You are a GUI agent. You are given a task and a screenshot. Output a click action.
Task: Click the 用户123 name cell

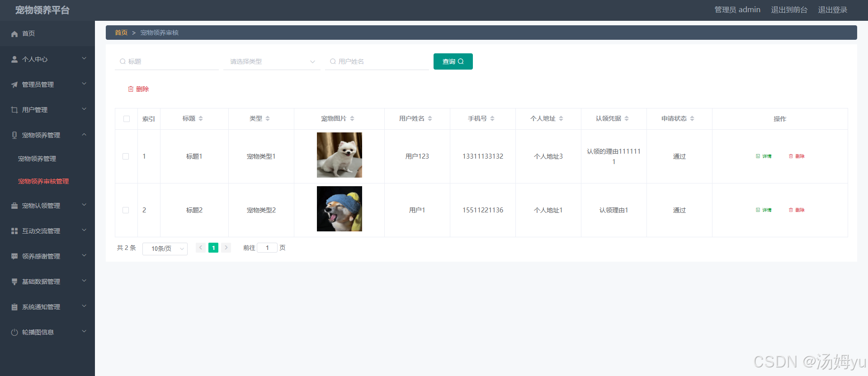click(417, 156)
